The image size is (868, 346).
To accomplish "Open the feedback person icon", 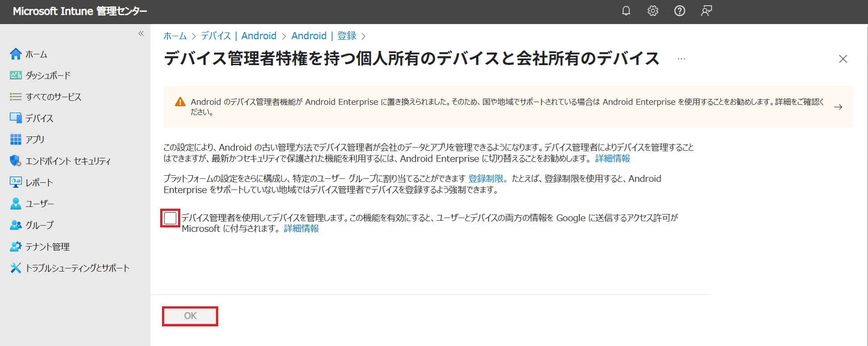I will click(x=706, y=11).
